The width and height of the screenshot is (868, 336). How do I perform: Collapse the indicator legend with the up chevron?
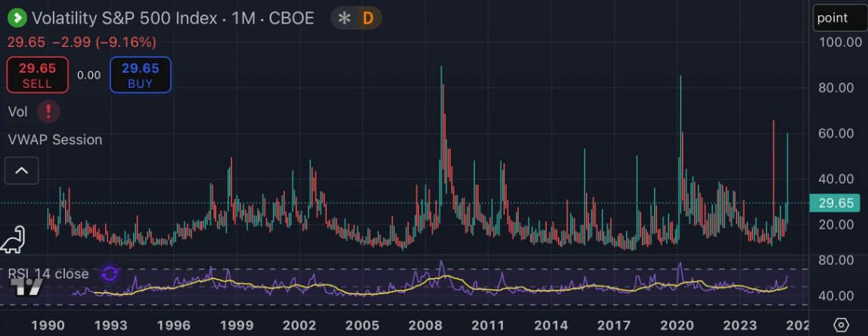(x=22, y=170)
